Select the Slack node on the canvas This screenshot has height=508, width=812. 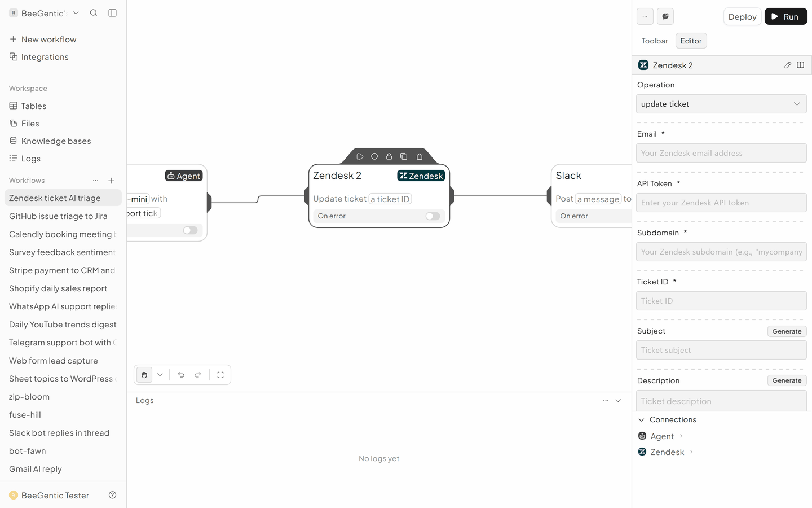click(x=591, y=196)
